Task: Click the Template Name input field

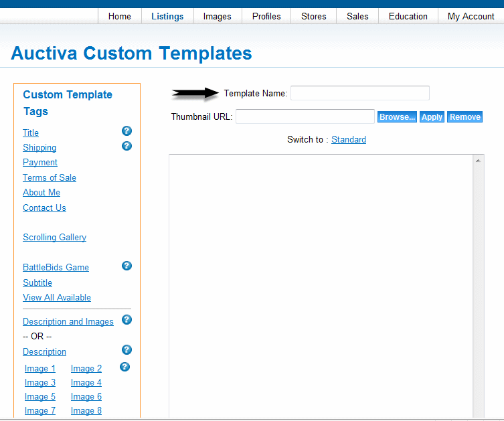Action: pyautogui.click(x=360, y=93)
